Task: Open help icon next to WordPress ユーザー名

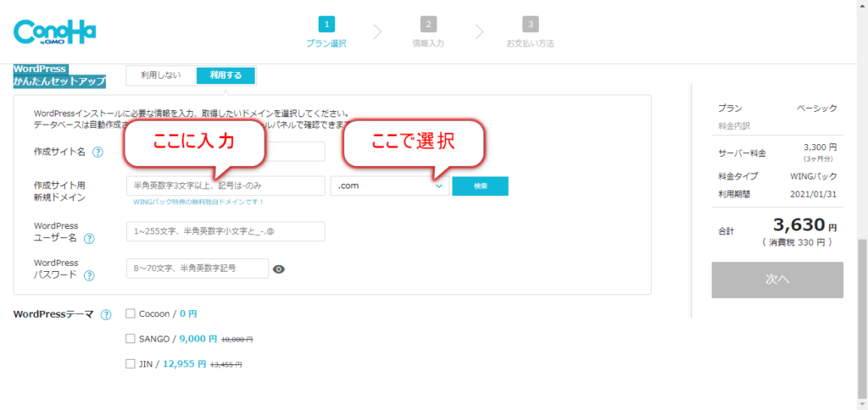Action: point(88,239)
